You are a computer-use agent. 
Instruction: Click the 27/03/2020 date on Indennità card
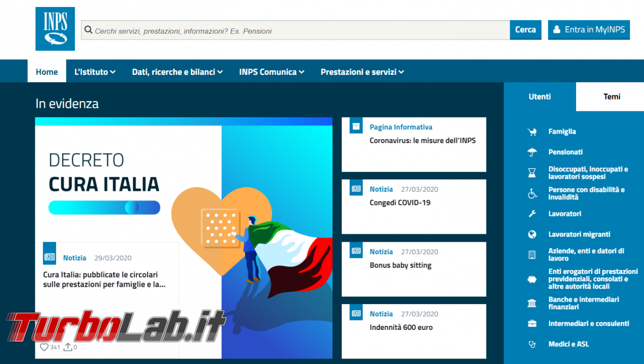[420, 314]
